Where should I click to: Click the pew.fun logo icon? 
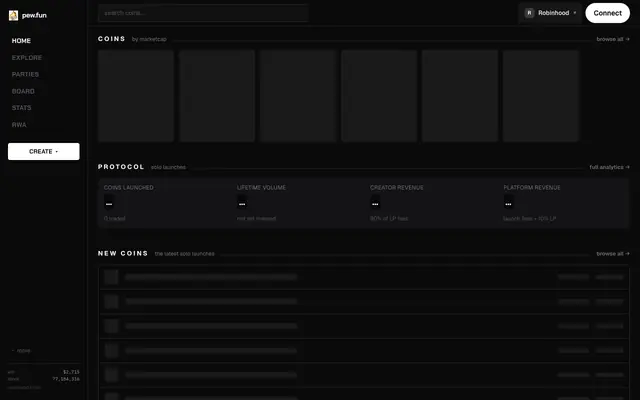tap(13, 16)
